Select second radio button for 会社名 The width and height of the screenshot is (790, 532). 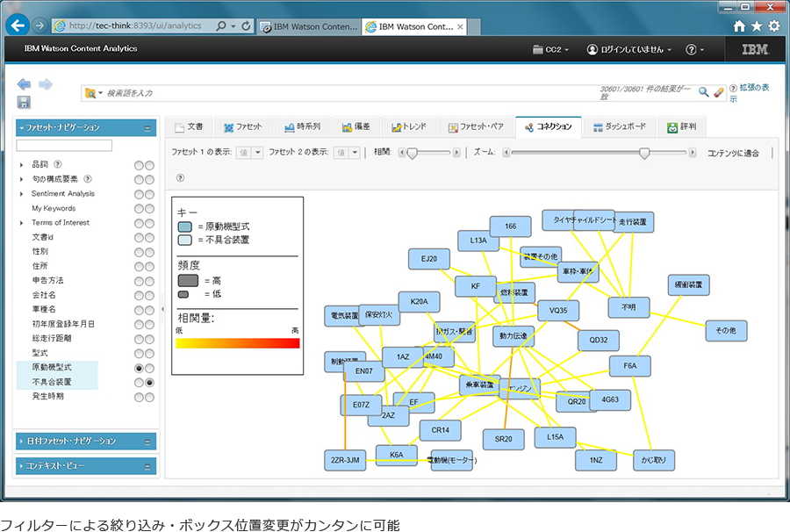click(149, 296)
